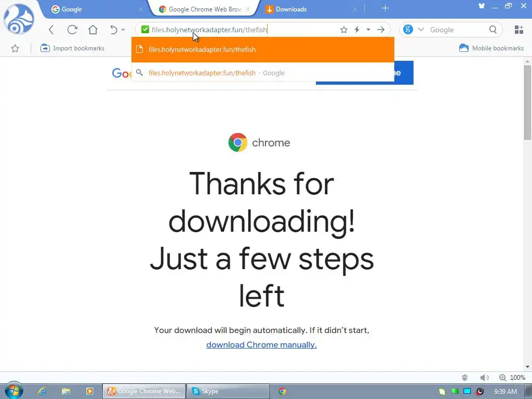The height and width of the screenshot is (399, 532).
Task: Open the address bar dropdown arrow
Action: (368, 30)
